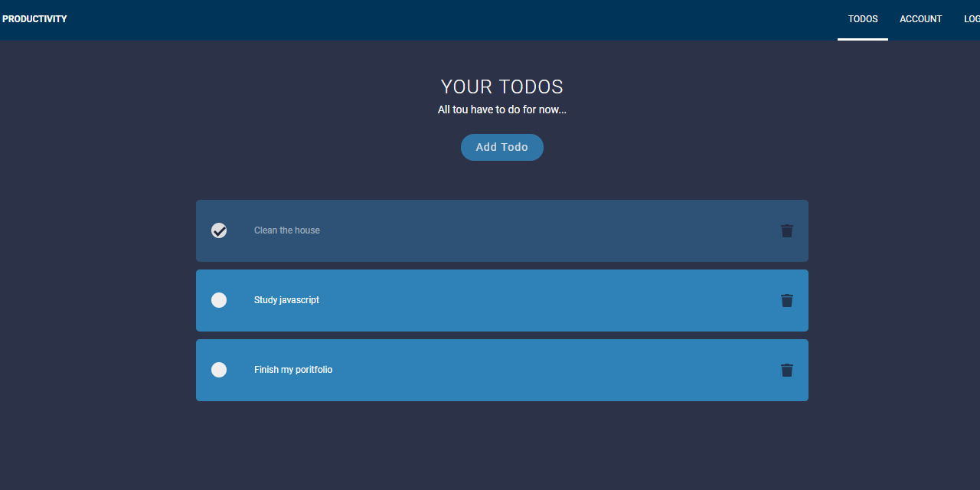The image size is (980, 490).
Task: Mark "Study javascript" as done
Action: tap(219, 300)
